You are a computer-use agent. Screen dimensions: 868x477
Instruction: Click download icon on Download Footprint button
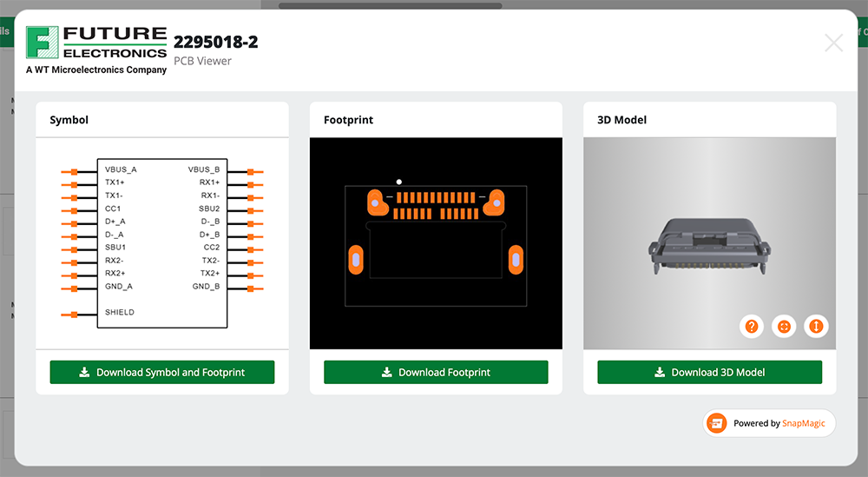click(387, 372)
